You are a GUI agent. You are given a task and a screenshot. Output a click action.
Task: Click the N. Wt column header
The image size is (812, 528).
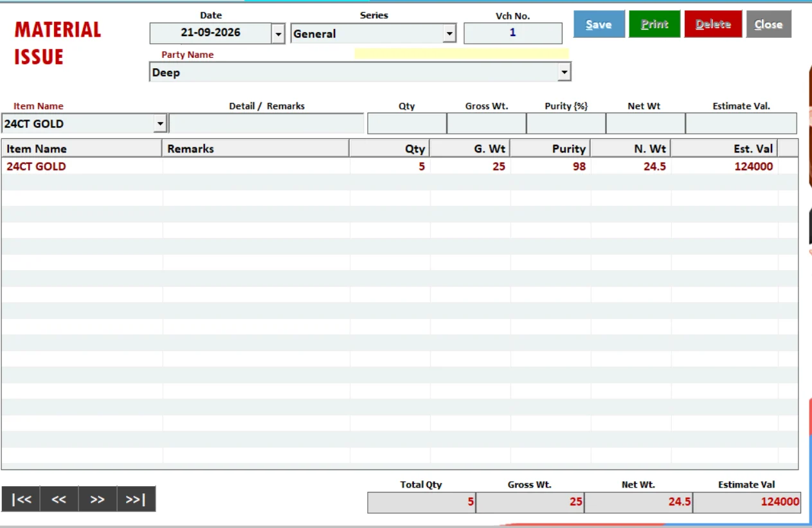[x=631, y=149]
